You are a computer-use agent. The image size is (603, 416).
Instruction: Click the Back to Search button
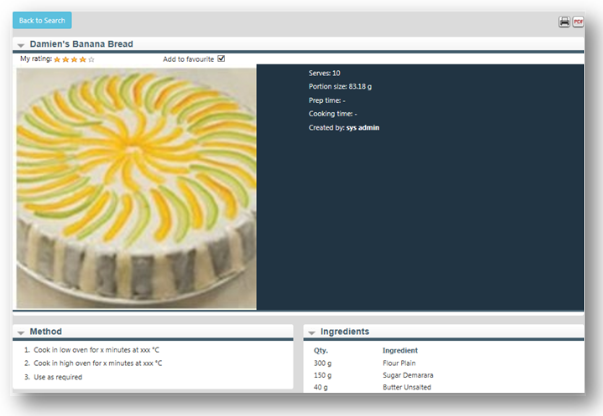tap(42, 20)
